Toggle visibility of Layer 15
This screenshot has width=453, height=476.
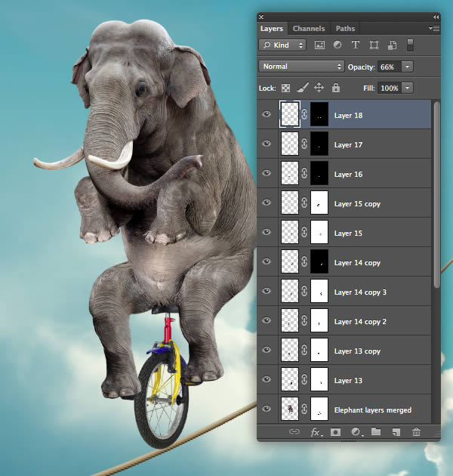[x=267, y=232]
